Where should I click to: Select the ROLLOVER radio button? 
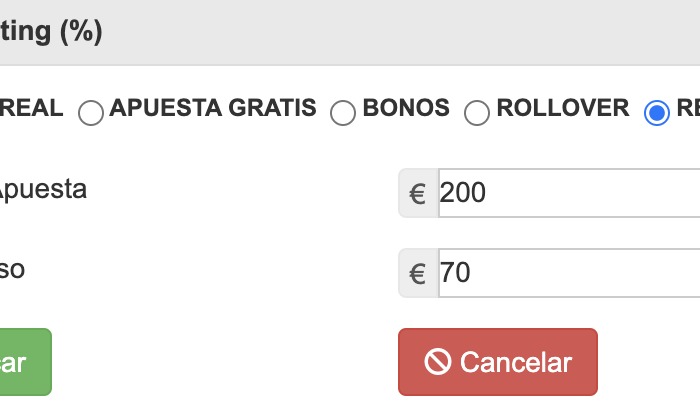click(477, 113)
